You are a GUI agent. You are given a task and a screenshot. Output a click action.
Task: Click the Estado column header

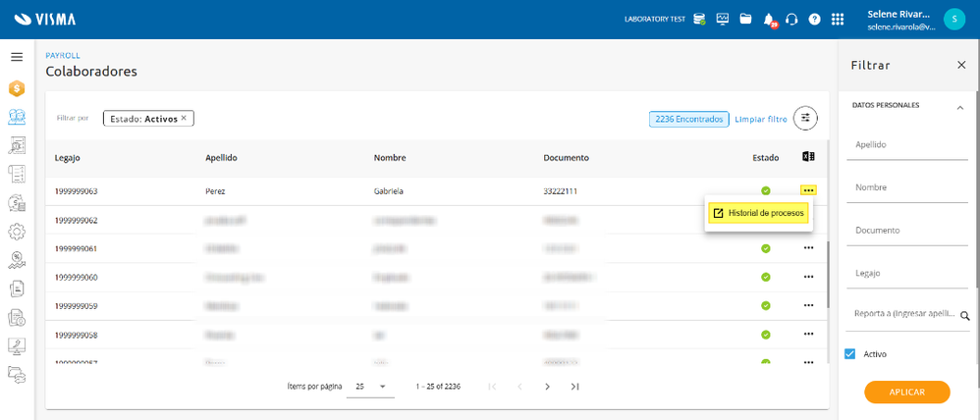coord(766,158)
